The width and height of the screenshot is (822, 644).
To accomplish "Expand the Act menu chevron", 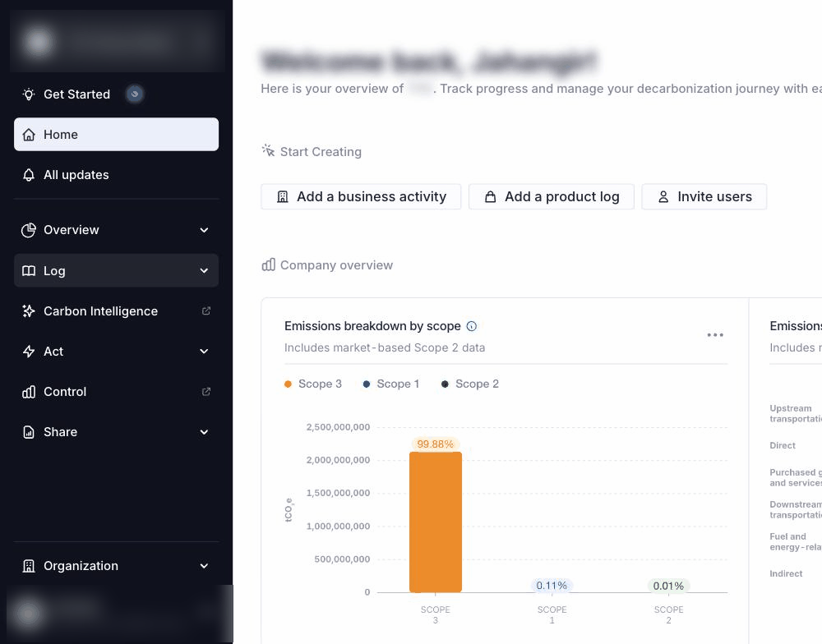I will click(204, 352).
